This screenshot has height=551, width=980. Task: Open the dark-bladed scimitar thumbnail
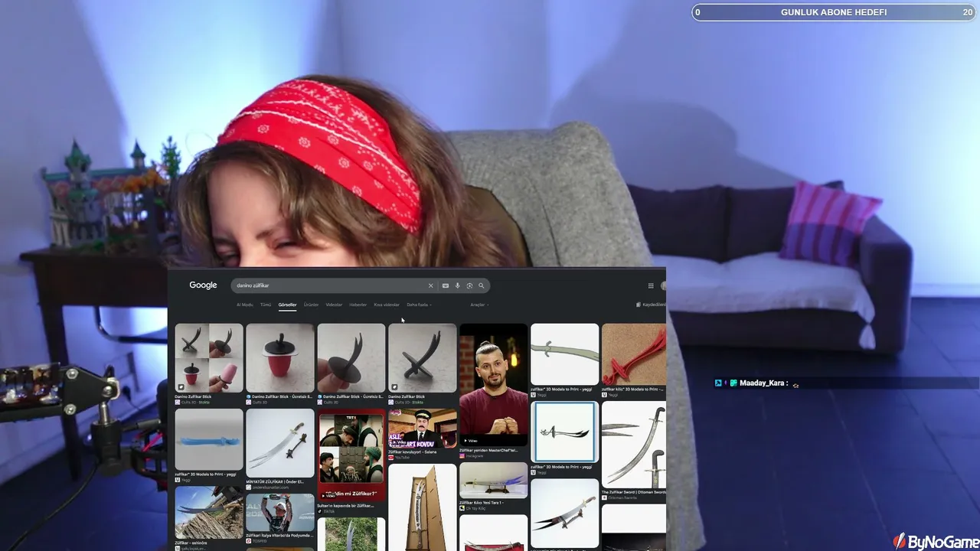pos(565,514)
